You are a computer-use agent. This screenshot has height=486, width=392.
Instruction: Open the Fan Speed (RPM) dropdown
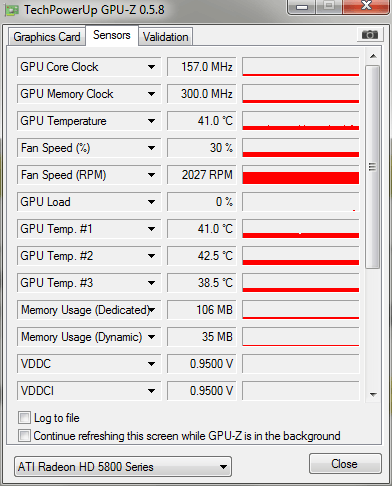tap(151, 175)
